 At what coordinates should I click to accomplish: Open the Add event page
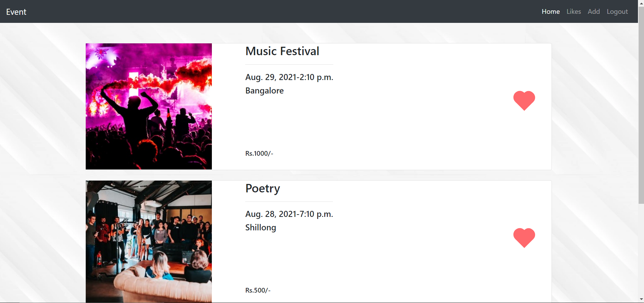[x=594, y=11]
